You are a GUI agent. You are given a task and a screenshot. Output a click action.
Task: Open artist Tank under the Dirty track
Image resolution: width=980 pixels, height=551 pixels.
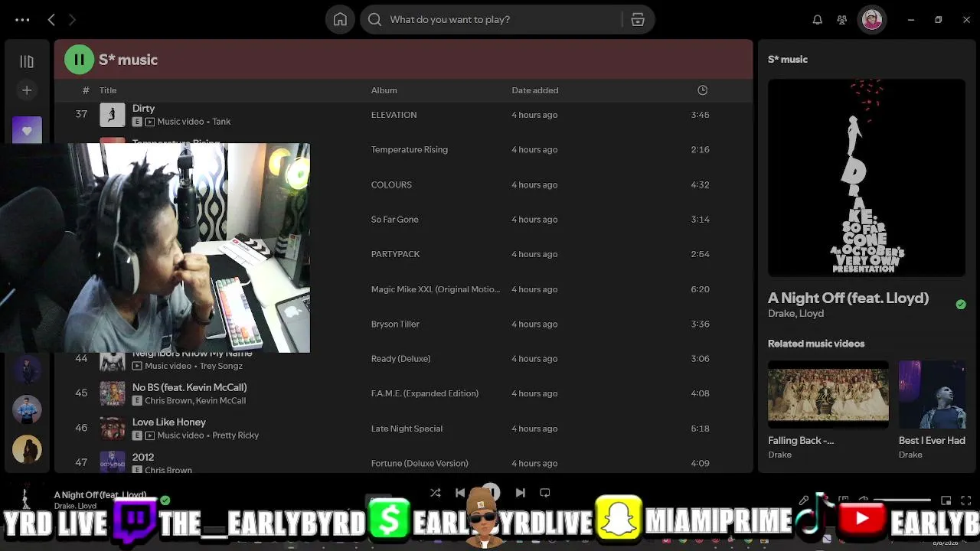tap(221, 122)
